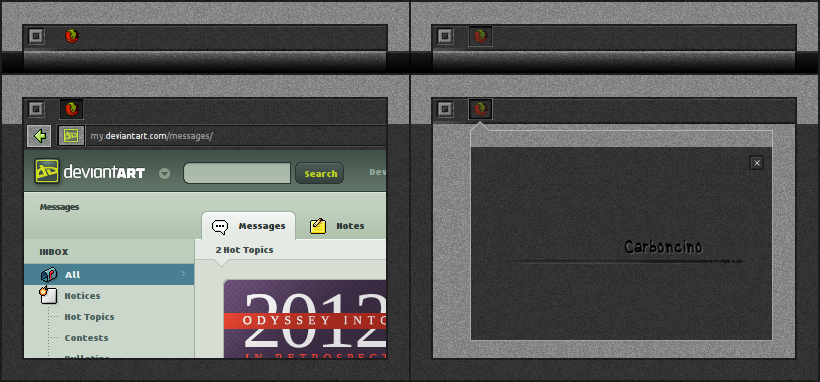Screen dimensions: 820x382
Task: Go back with the green arrow button
Action: point(39,136)
